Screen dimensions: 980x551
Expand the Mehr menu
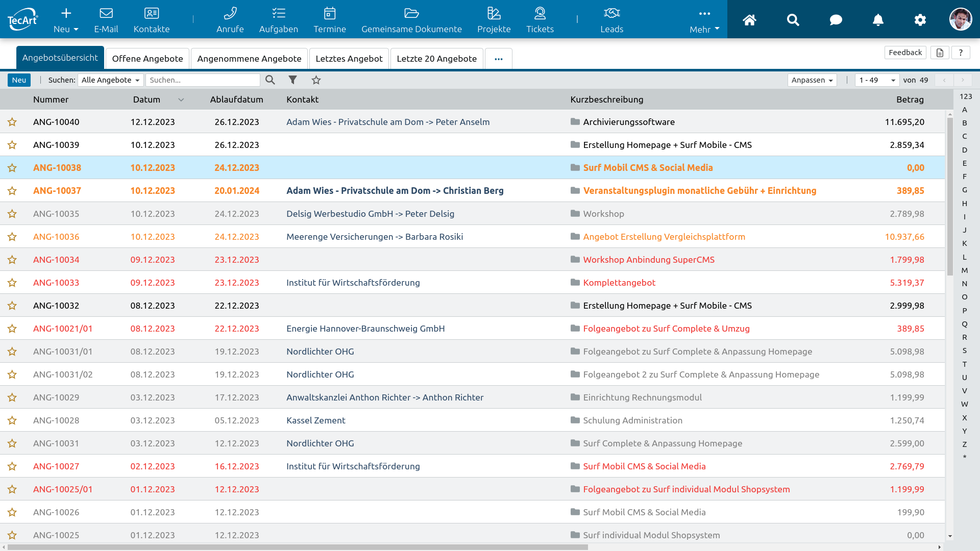[x=704, y=20]
